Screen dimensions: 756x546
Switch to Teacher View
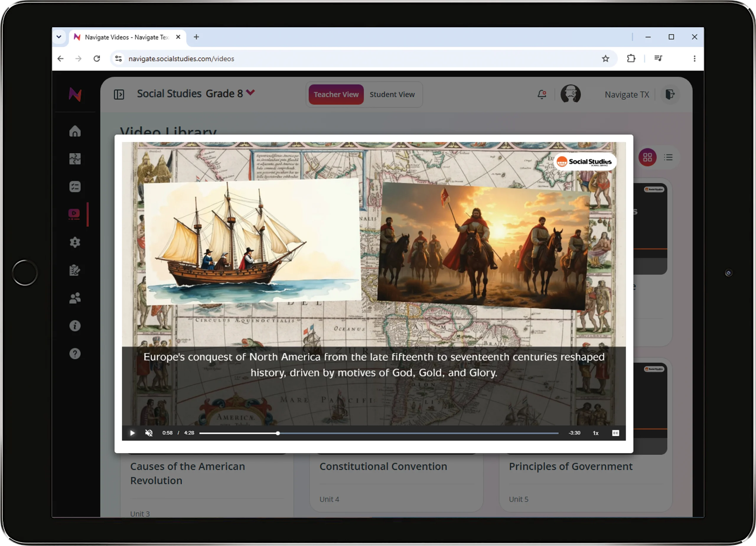[x=336, y=94]
